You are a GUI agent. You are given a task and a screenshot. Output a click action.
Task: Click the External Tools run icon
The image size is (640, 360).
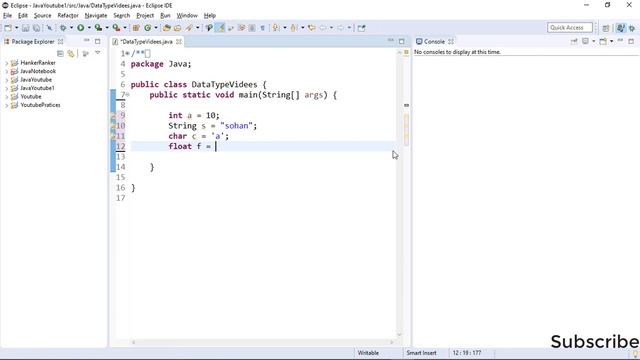pyautogui.click(x=116, y=28)
